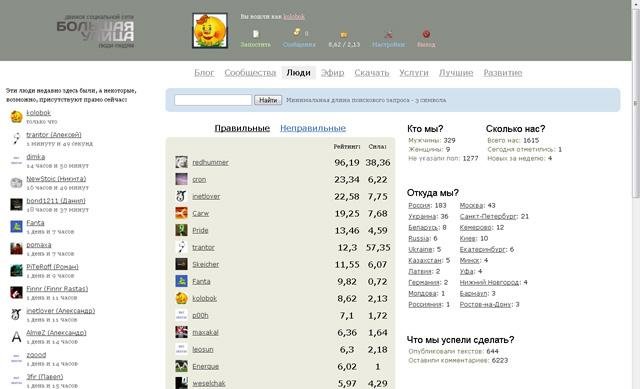640x389 pixels.
Task: Open trantor's profile link in rating table
Action: pyautogui.click(x=203, y=247)
